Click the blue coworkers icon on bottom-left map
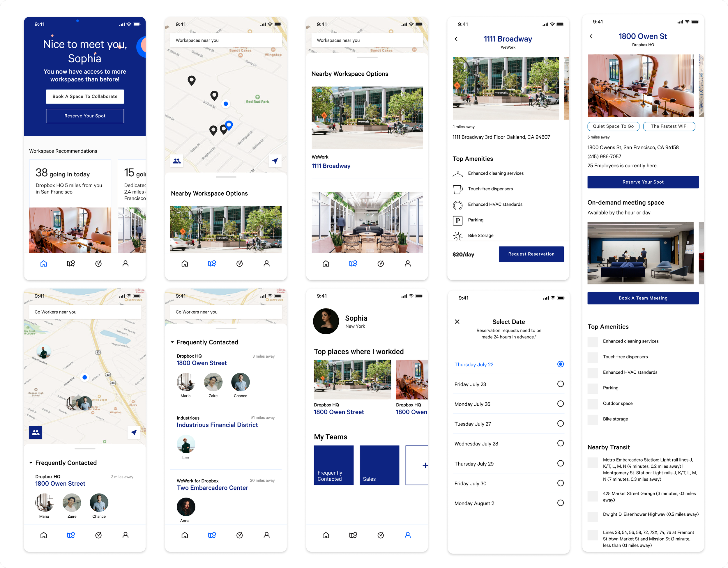 pos(36,432)
